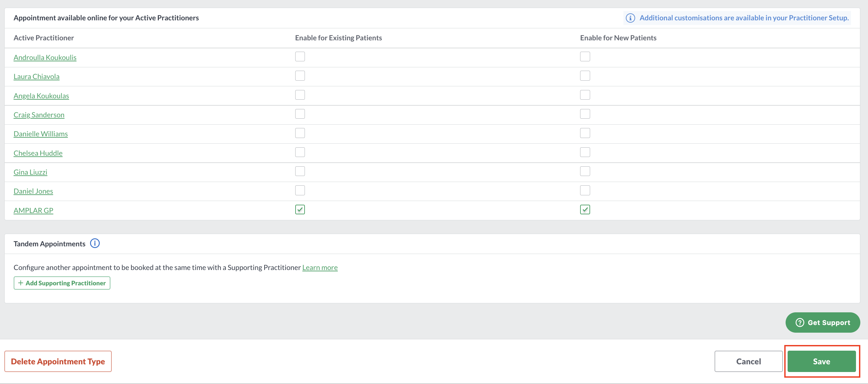868x384 pixels.
Task: Save the appointment type settings
Action: [822, 361]
